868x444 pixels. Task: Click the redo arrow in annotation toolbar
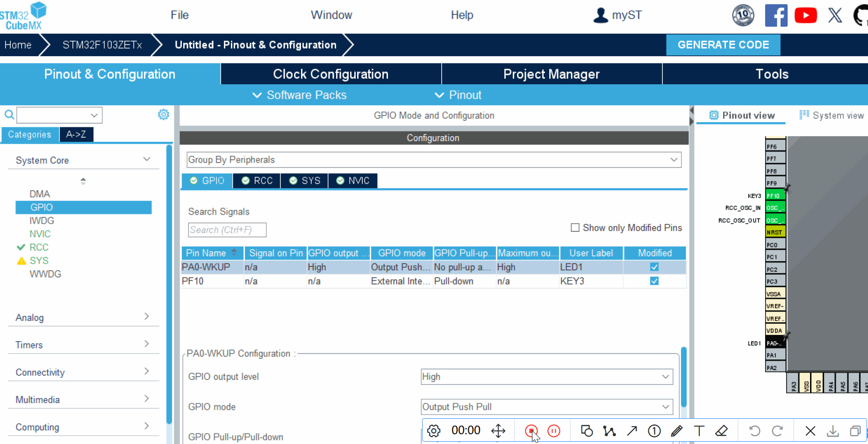pyautogui.click(x=777, y=431)
